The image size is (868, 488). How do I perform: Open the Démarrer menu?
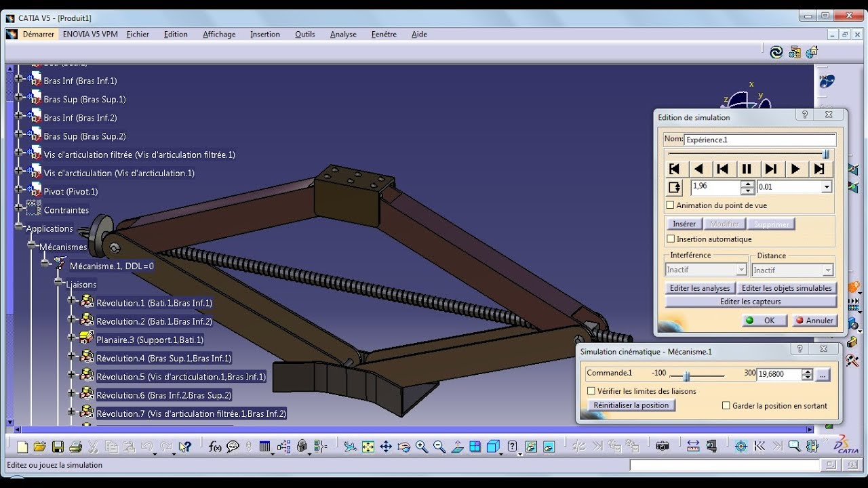tap(38, 34)
